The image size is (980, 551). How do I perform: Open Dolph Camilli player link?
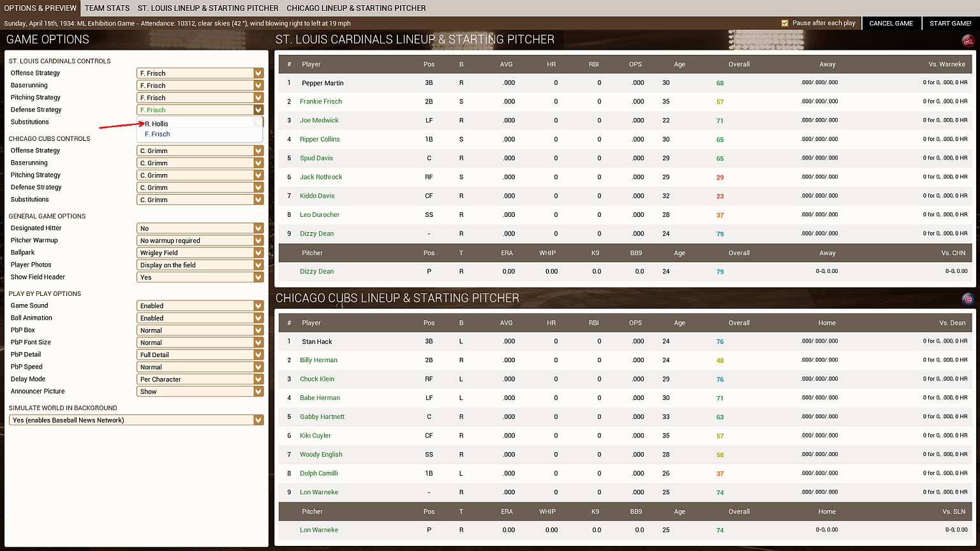point(319,473)
